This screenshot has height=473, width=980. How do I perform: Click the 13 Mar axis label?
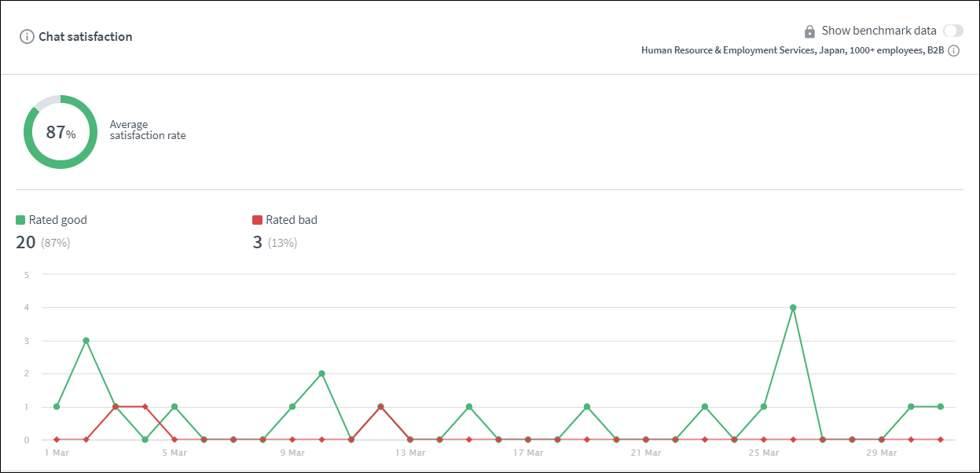[410, 453]
